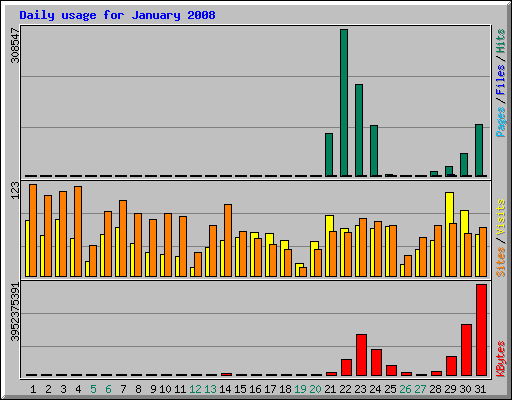Screen dimensions: 512x400
Task: Click the red 'KBytes' legend label
Action: click(501, 359)
